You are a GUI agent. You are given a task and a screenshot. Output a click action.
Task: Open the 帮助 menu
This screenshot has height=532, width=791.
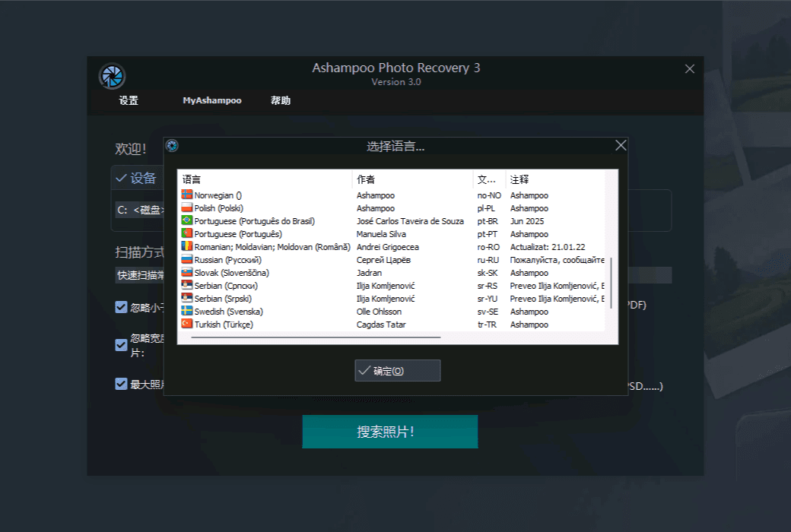(281, 100)
